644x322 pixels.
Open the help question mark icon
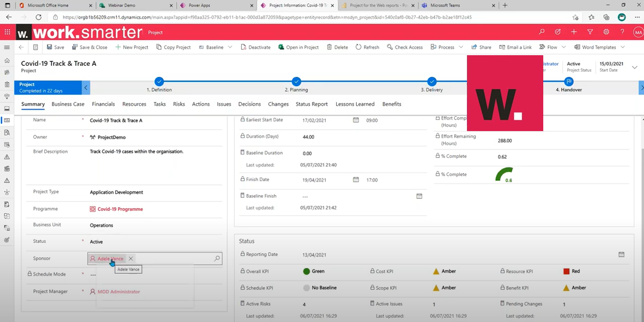pos(622,32)
